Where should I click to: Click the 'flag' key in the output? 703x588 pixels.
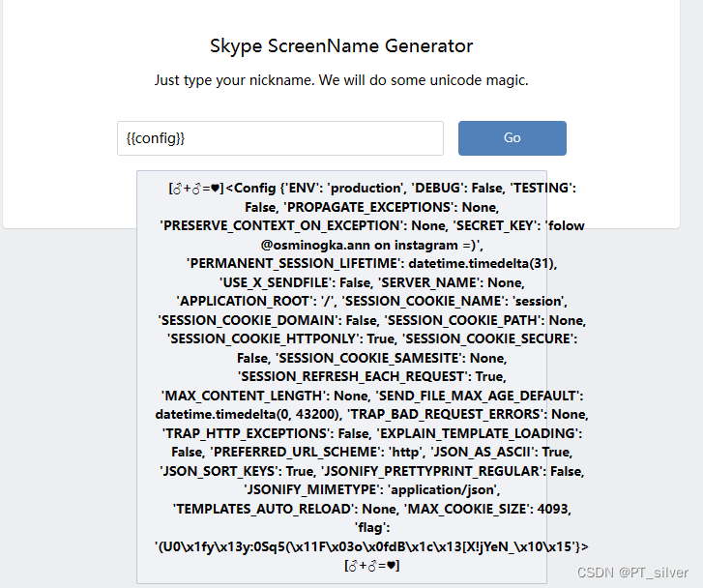point(370,528)
